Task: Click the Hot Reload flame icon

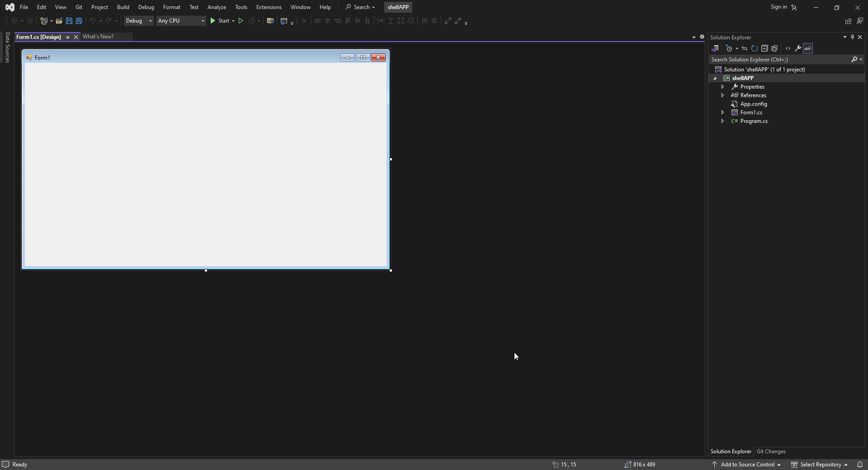Action: 252,21
